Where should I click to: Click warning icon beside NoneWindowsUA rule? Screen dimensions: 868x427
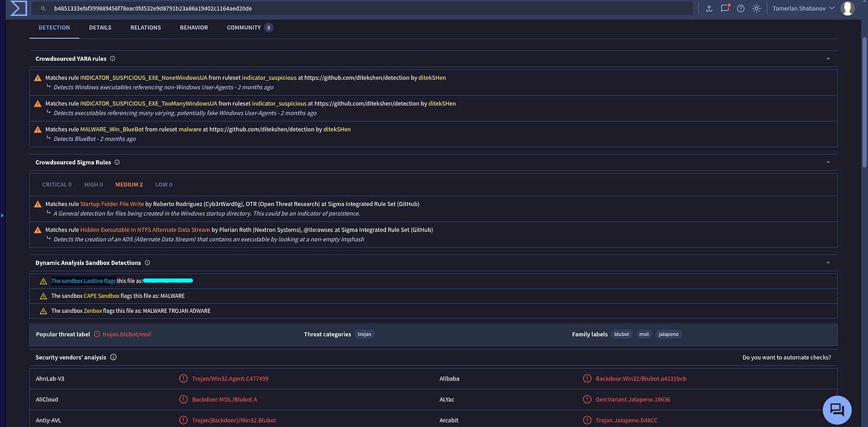pyautogui.click(x=38, y=78)
